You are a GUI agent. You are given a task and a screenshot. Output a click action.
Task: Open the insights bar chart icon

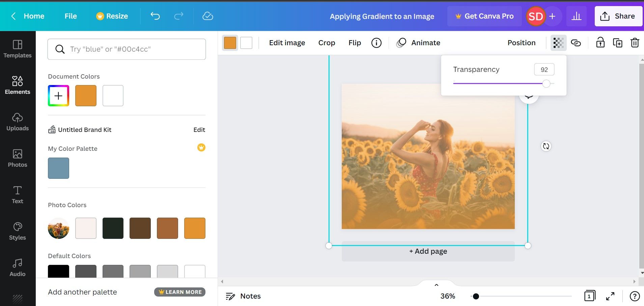point(577,16)
